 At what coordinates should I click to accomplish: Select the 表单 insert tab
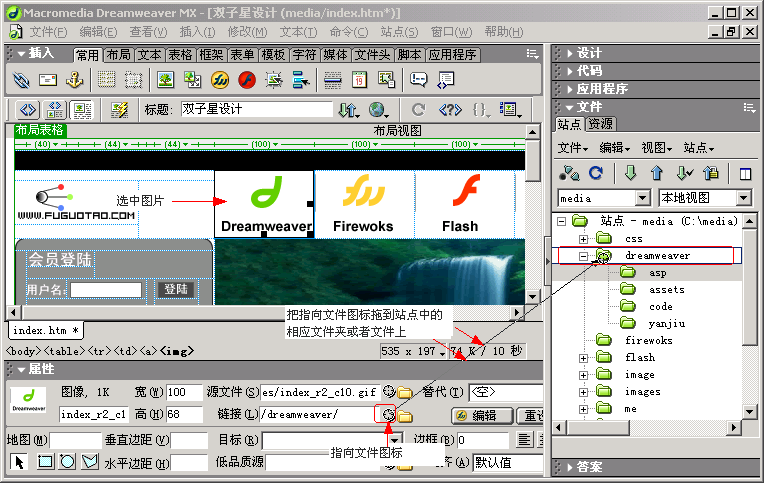(x=242, y=55)
